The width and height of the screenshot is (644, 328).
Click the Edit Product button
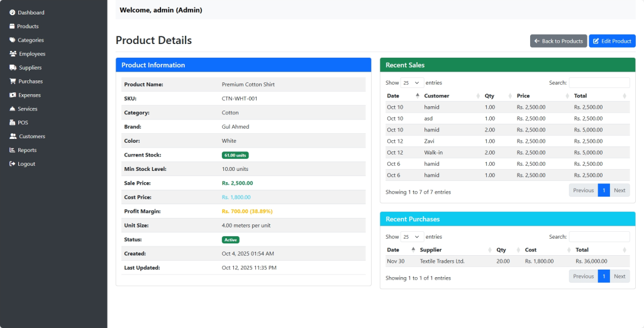(x=612, y=41)
